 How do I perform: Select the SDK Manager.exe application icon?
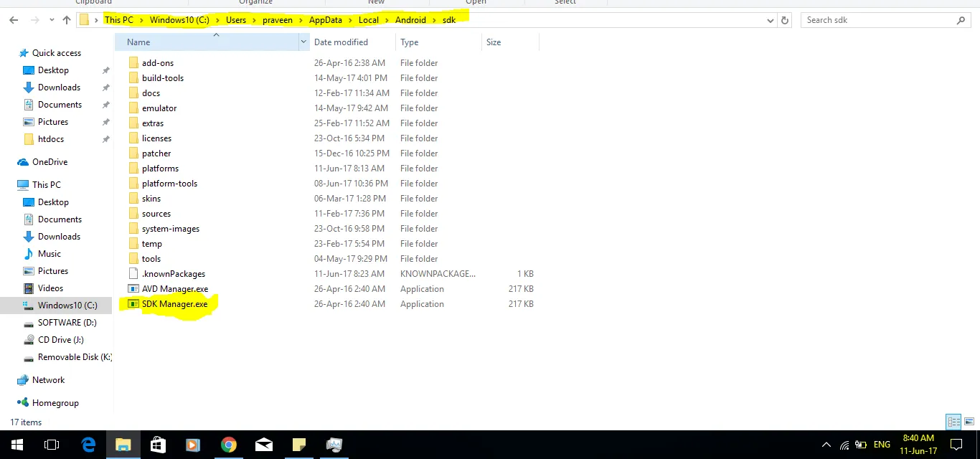click(x=133, y=304)
